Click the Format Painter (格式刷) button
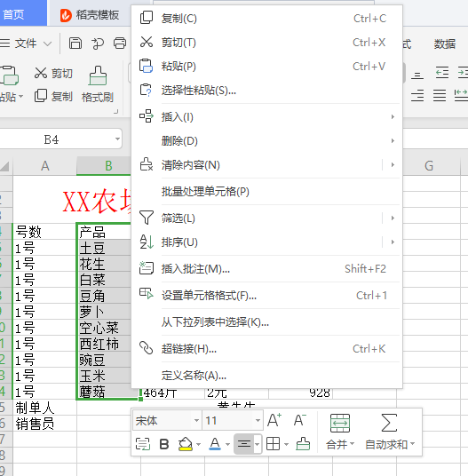 (x=98, y=84)
